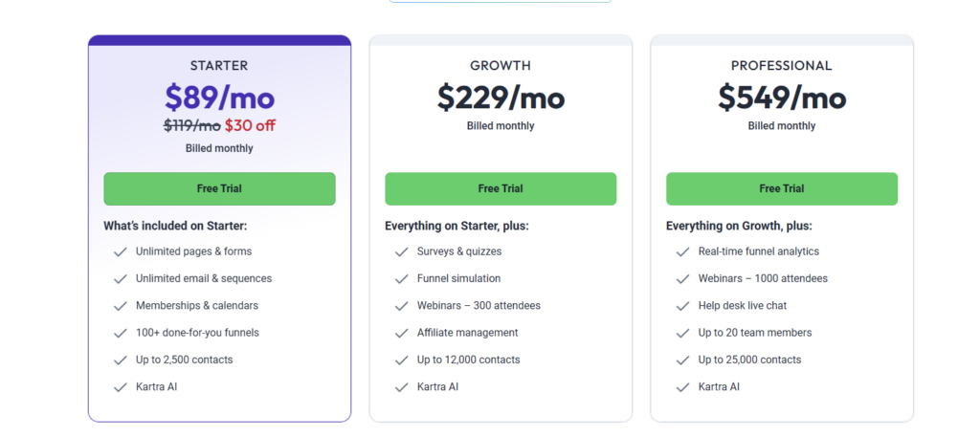The height and width of the screenshot is (436, 980).
Task: Start Free Trial for Starter plan
Action: [x=219, y=188]
